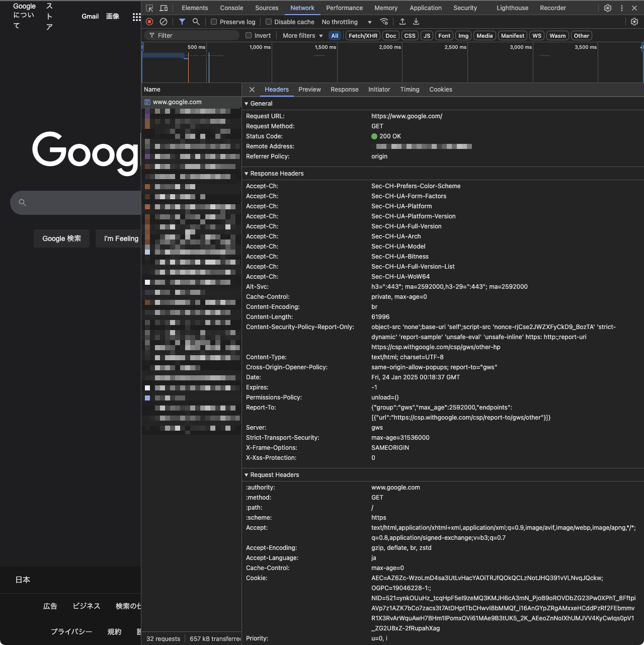644x645 pixels.
Task: Click www.google.com document icon
Action: [x=147, y=102]
